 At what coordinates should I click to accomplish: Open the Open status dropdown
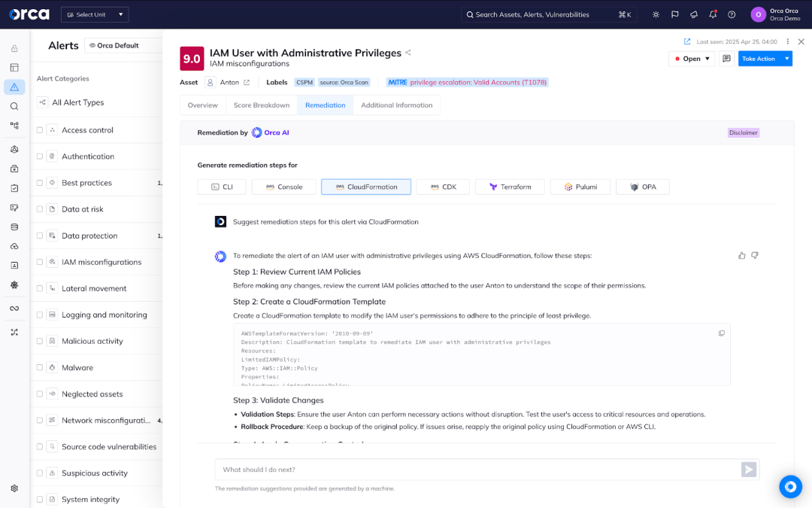[x=692, y=59]
